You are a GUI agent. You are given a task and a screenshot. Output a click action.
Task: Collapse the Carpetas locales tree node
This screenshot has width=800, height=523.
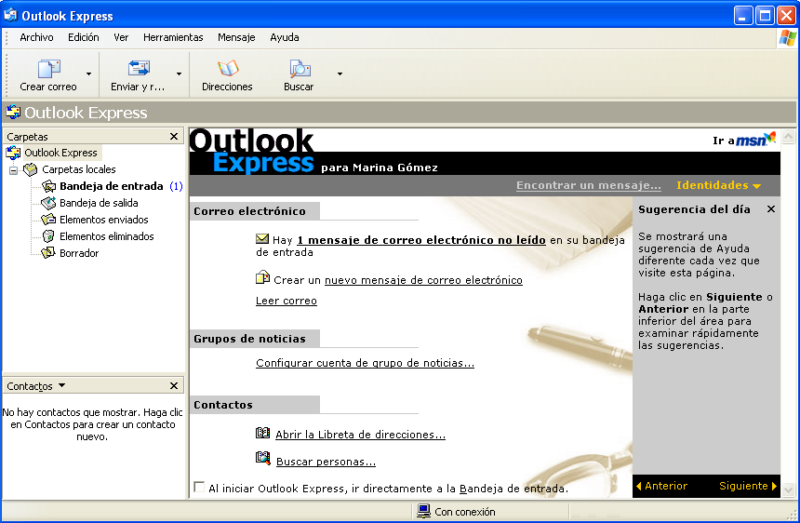(14, 170)
